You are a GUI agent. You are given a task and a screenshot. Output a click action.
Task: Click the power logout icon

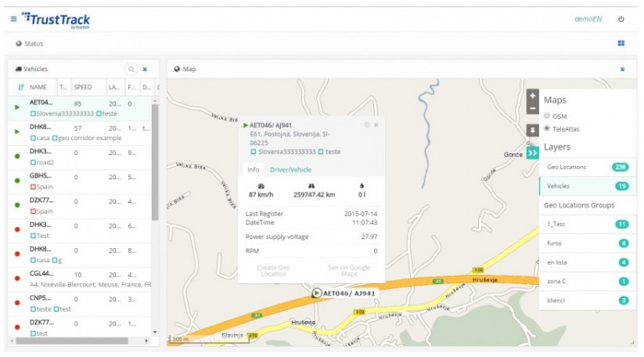(621, 18)
